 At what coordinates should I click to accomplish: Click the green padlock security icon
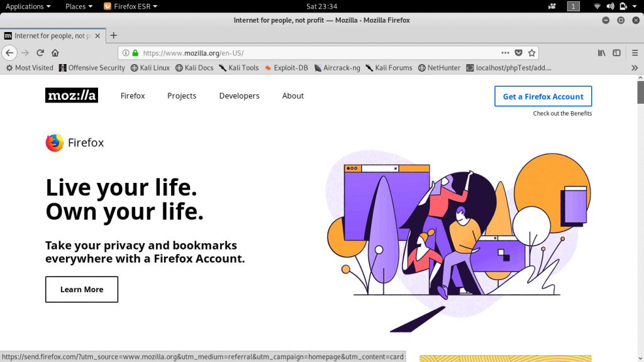click(x=136, y=53)
